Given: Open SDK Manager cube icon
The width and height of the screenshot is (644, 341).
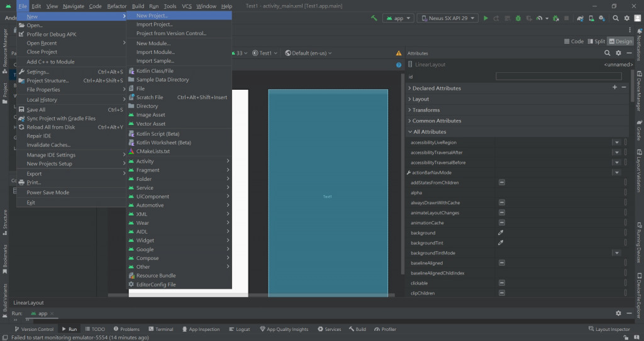Looking at the screenshot, I should 602,18.
